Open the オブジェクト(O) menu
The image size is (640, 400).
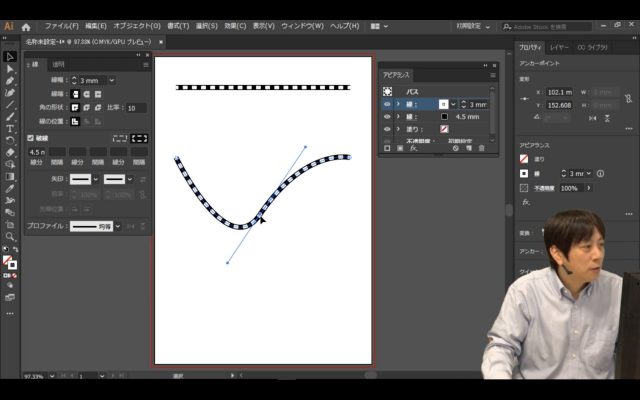137,26
